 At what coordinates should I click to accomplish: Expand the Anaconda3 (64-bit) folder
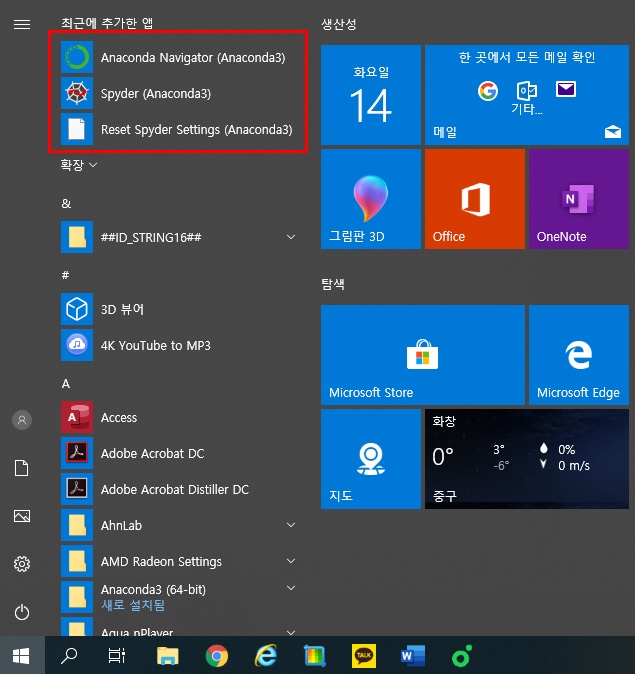[x=180, y=597]
